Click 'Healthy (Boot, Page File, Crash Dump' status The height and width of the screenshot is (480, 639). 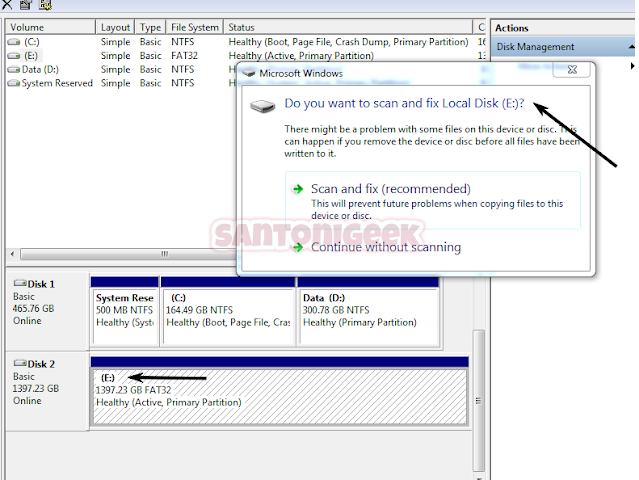click(x=348, y=42)
